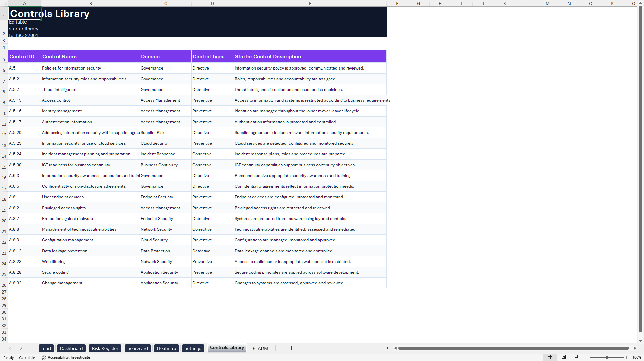Select cell with control ID A.5.7
This screenshot has height=361, width=644.
pos(24,90)
